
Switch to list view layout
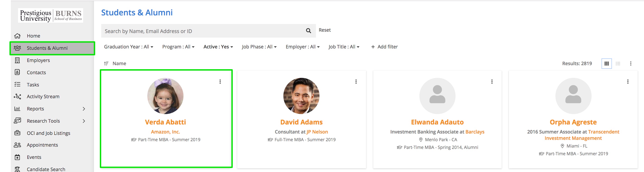(x=618, y=64)
